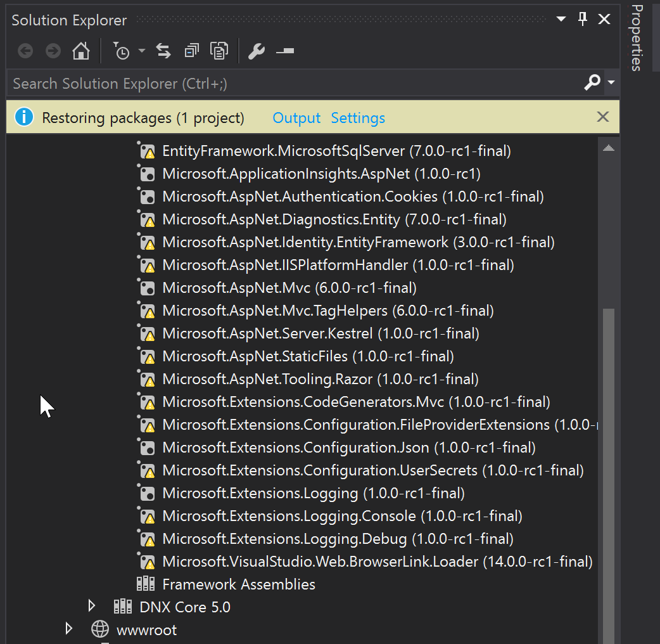This screenshot has width=660, height=644.
Task: Open the Pending Changes Filter clock icon
Action: [121, 51]
